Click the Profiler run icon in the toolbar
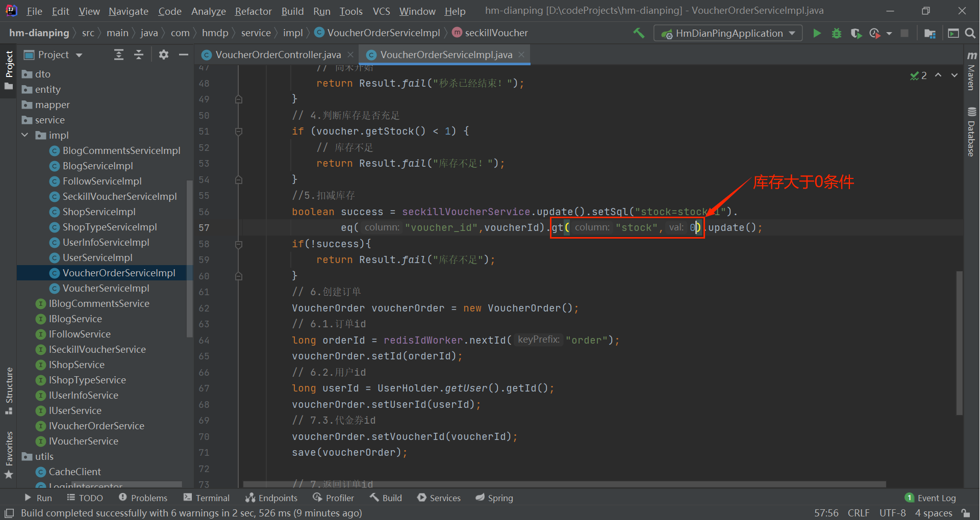The width and height of the screenshot is (980, 520). click(x=875, y=33)
